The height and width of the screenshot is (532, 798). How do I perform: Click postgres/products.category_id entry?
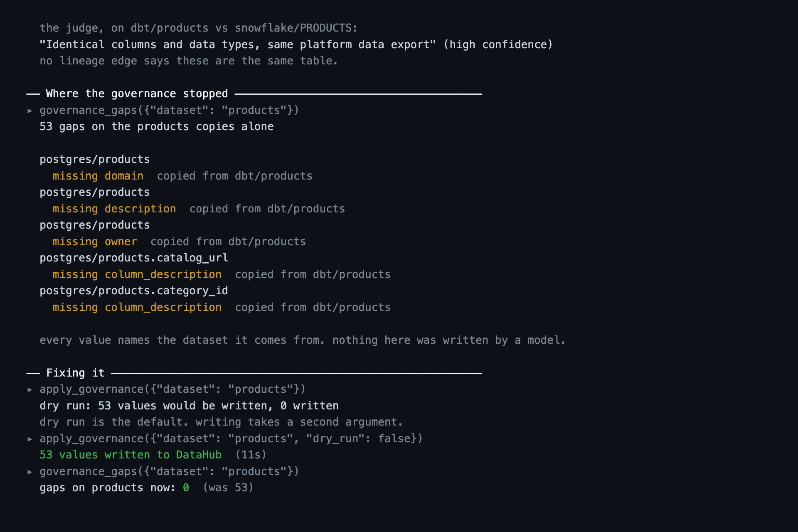pyautogui.click(x=134, y=291)
